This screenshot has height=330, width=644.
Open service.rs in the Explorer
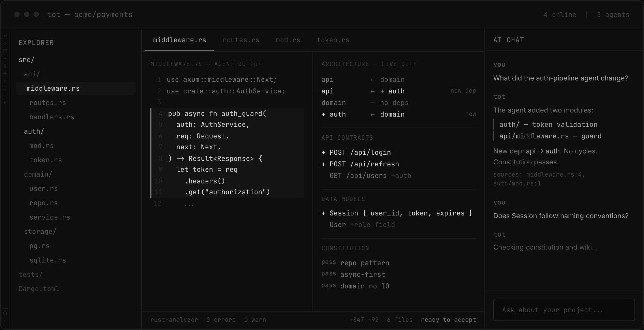(50, 217)
